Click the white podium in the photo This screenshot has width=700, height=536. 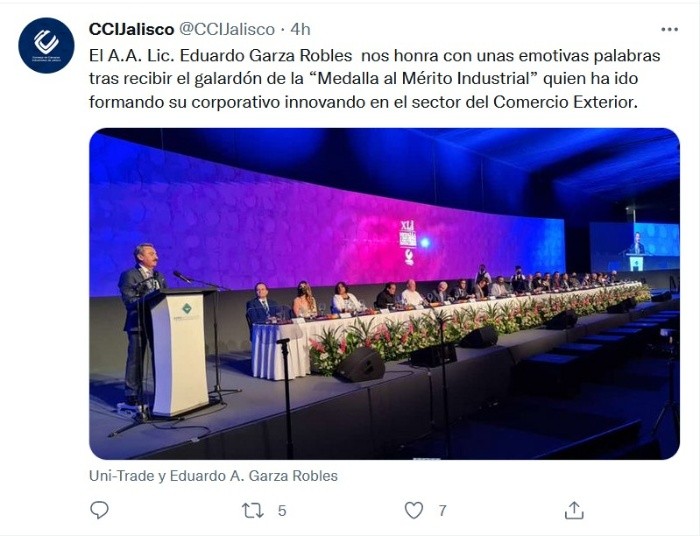point(180,350)
